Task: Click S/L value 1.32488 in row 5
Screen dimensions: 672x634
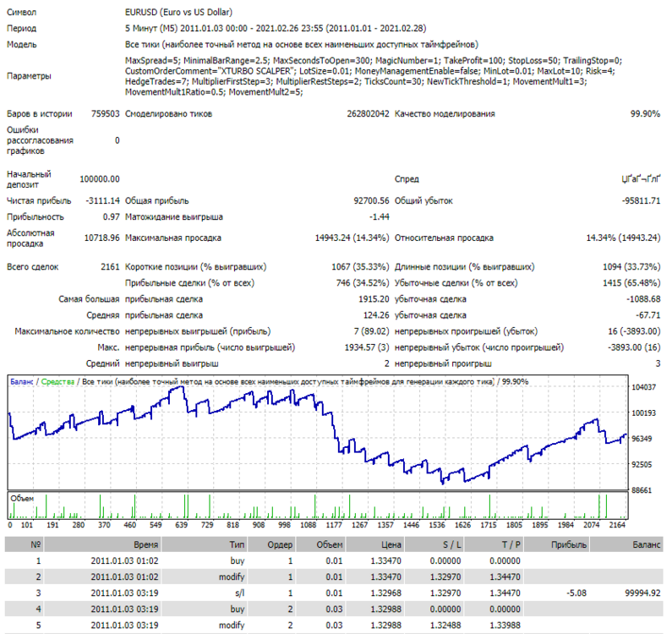Action: click(445, 626)
